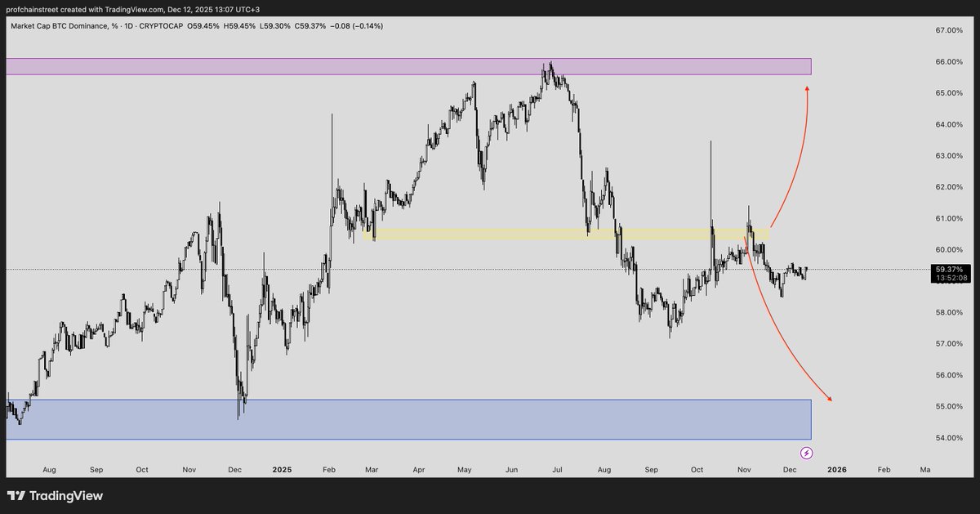
Task: Click the TradingView logo
Action: pos(55,496)
